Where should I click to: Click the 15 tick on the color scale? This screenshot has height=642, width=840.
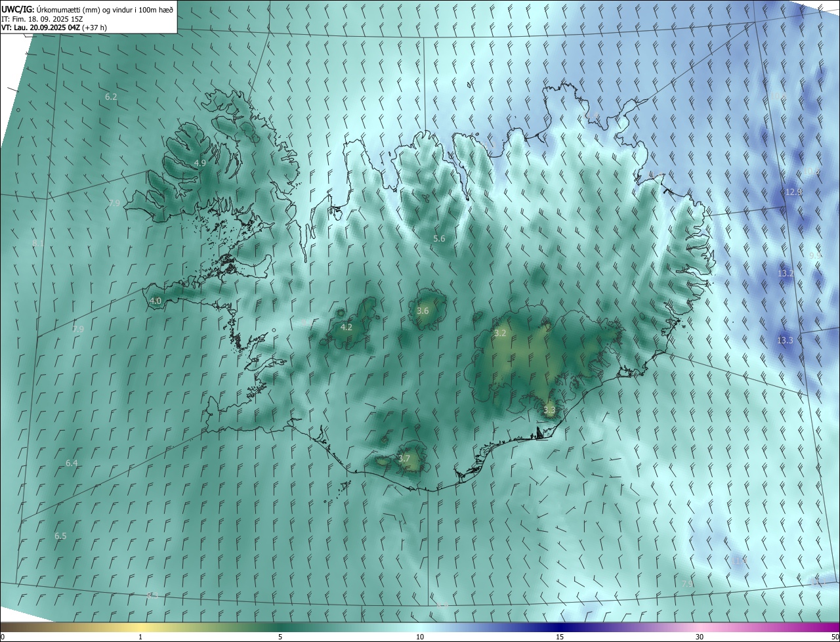(560, 637)
